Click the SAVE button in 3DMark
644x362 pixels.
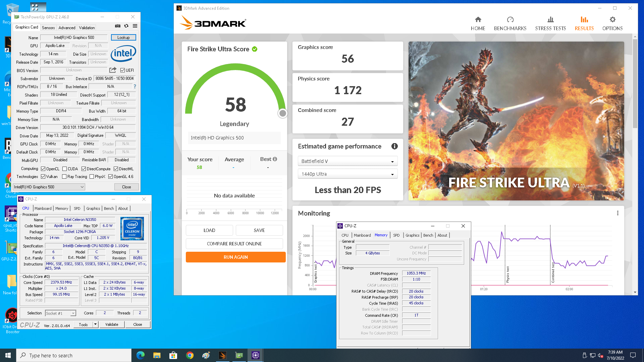coord(259,230)
